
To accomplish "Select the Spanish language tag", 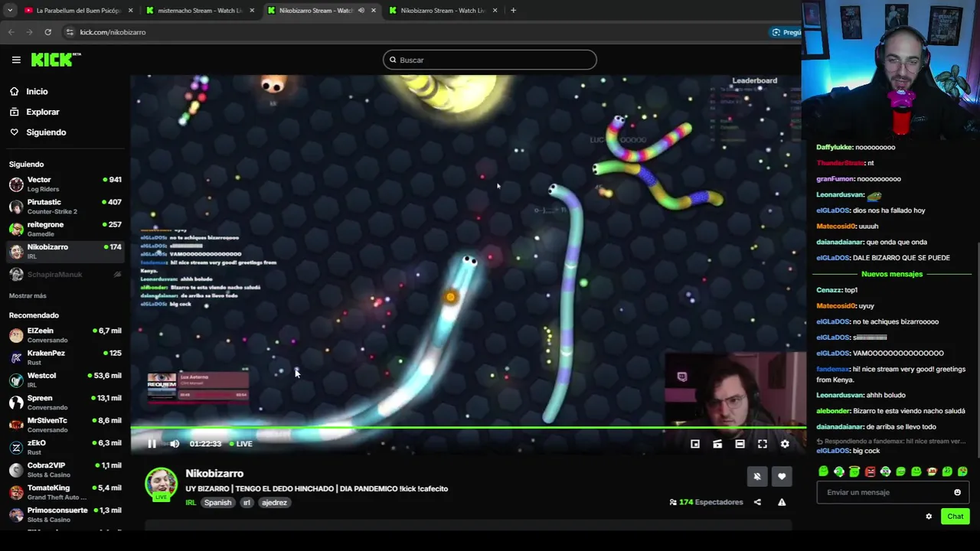I will [217, 503].
